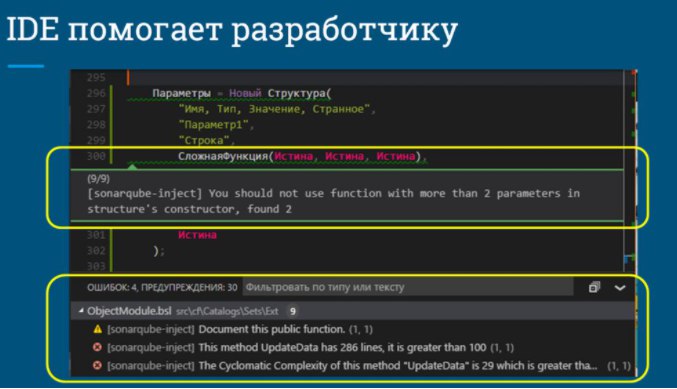Click the collapse-all icon in the problems panel
This screenshot has width=677, height=389.
click(x=594, y=287)
